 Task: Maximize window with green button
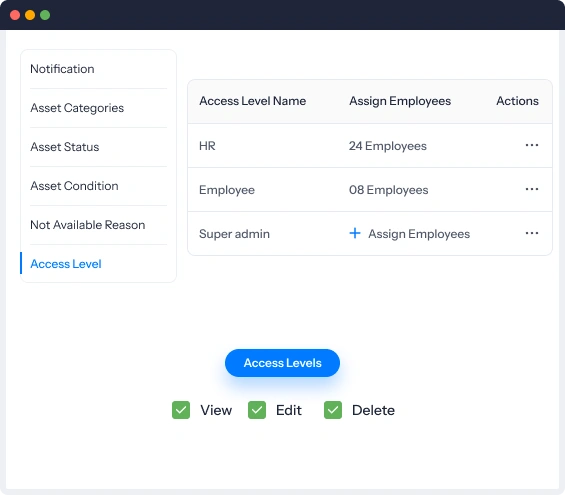click(x=45, y=15)
